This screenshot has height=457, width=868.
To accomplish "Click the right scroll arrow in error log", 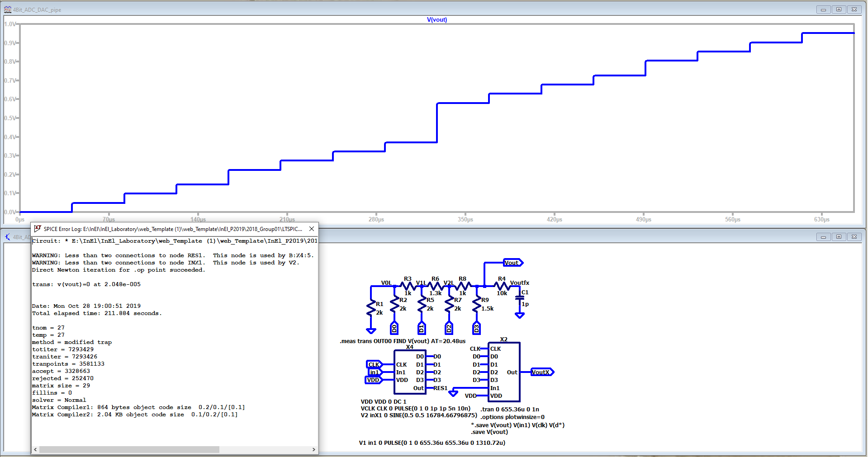I will 313,449.
